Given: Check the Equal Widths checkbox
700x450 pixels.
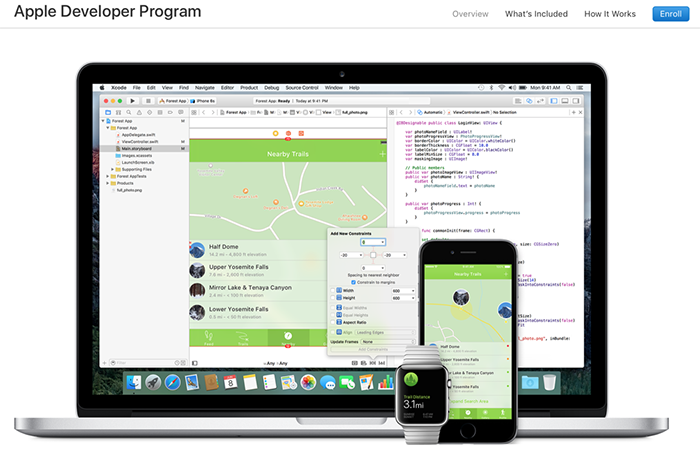Looking at the screenshot, I should coord(333,308).
